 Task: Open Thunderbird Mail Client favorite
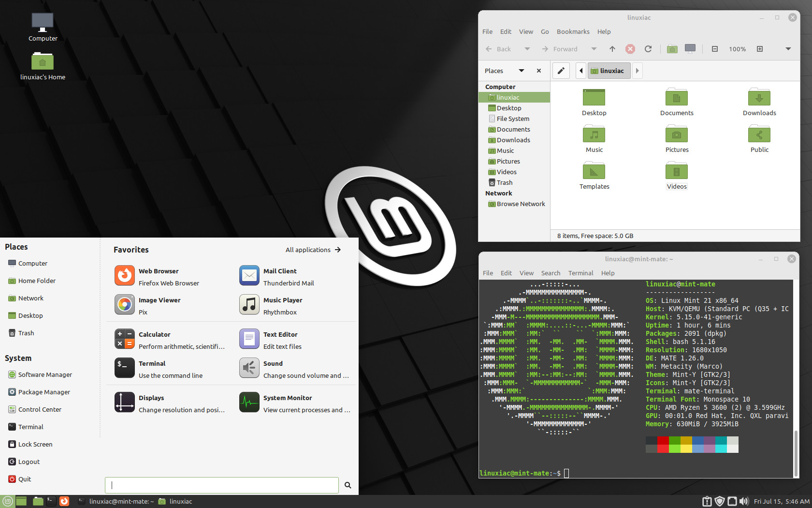coord(295,277)
